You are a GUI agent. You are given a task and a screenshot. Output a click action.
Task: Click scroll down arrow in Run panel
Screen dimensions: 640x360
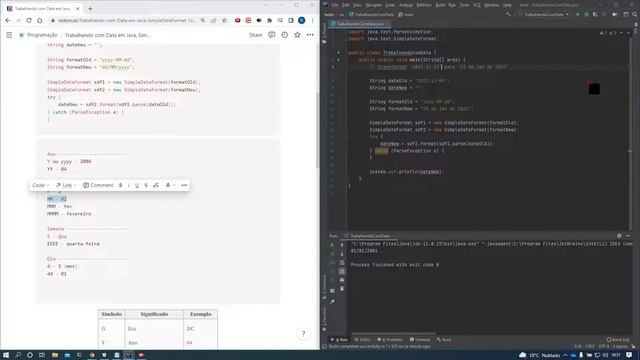coord(342,254)
